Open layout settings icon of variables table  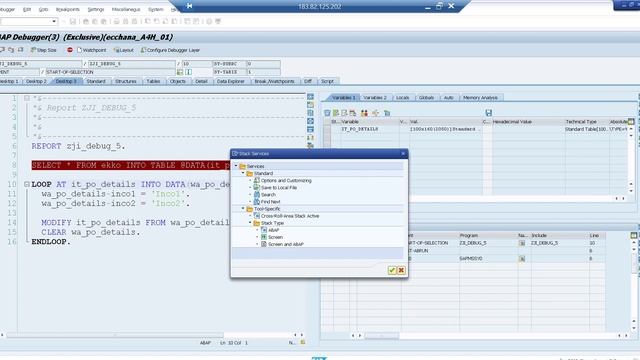[631, 122]
